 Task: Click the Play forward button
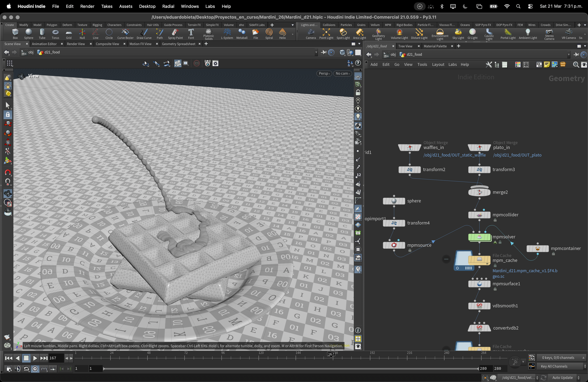tap(35, 358)
